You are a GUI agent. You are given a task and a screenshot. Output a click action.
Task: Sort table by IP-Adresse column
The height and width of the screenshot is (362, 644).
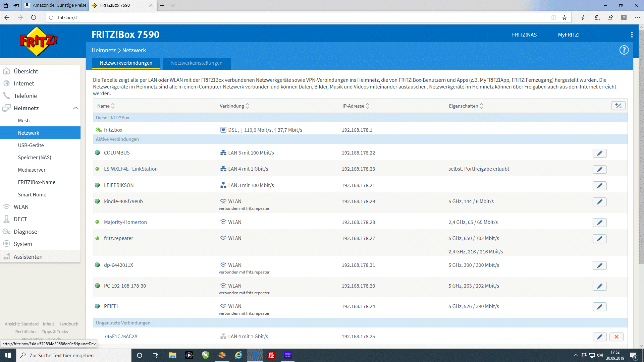tap(356, 106)
